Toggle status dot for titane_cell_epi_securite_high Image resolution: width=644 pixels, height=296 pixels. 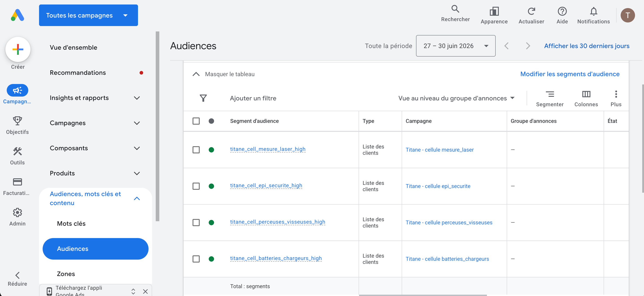[x=211, y=186]
